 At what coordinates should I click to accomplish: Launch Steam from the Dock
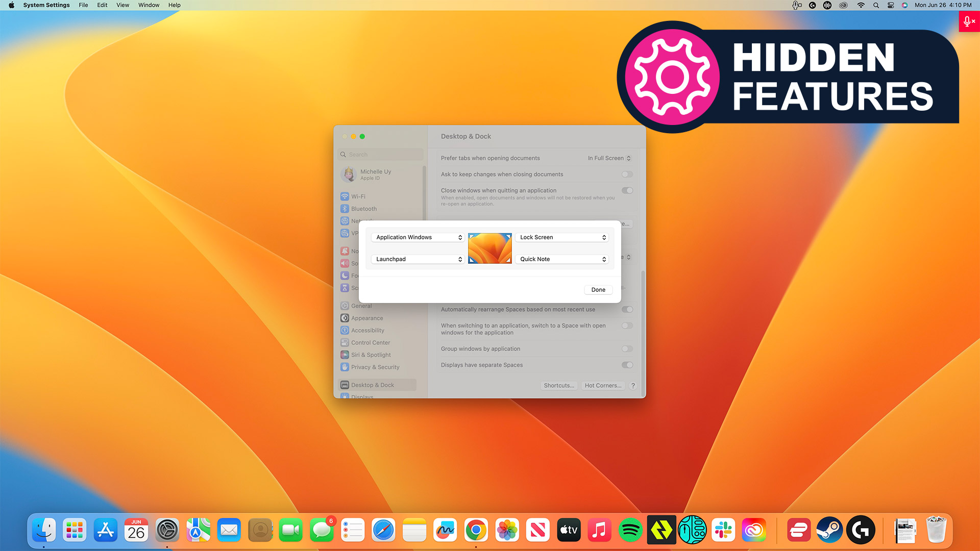click(829, 530)
